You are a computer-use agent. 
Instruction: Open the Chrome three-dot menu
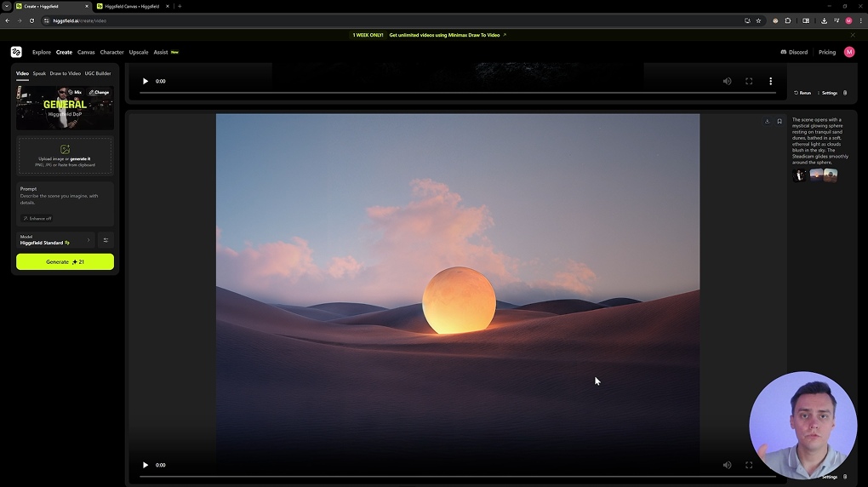(861, 20)
